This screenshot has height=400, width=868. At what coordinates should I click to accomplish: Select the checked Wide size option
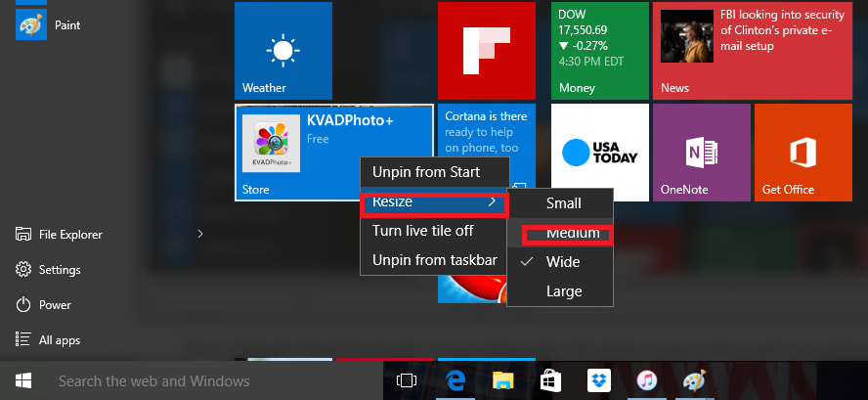tap(560, 262)
